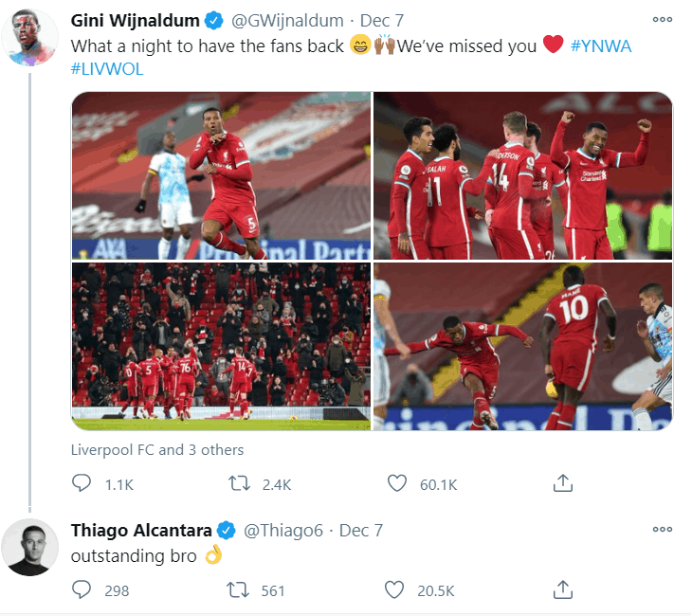Open Thiago Alcantara's profile picture
This screenshot has height=616, width=692.
tap(29, 547)
